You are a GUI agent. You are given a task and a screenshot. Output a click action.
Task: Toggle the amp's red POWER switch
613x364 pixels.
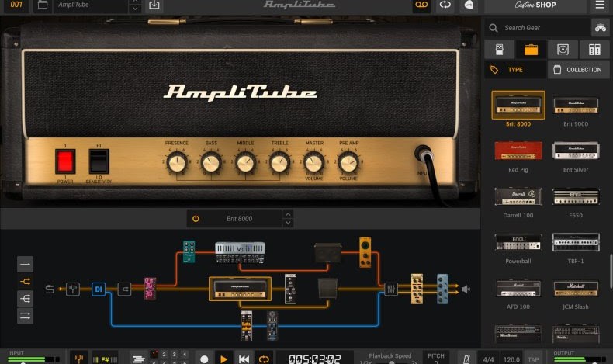[x=65, y=161]
